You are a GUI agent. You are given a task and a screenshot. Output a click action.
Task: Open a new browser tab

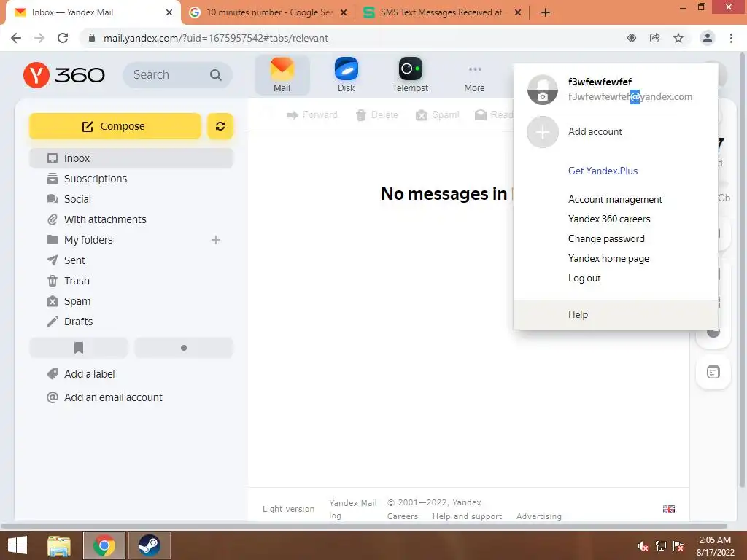tap(546, 12)
